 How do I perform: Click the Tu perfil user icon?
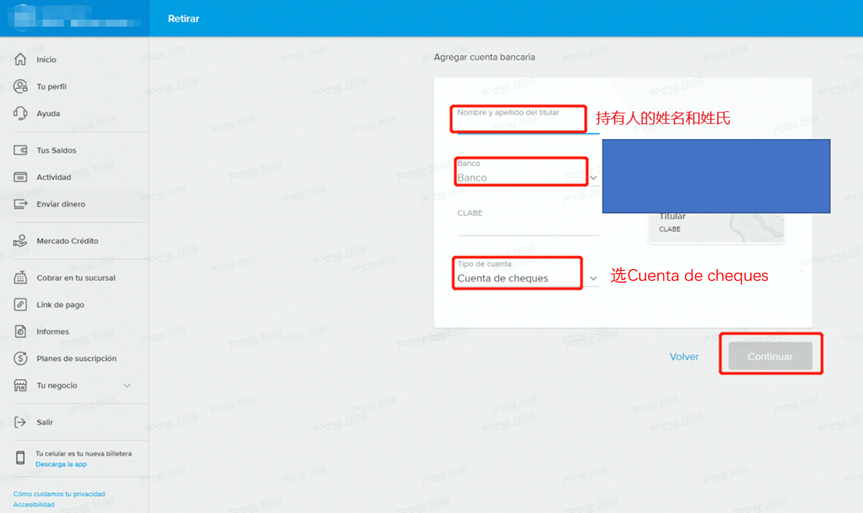click(x=20, y=86)
